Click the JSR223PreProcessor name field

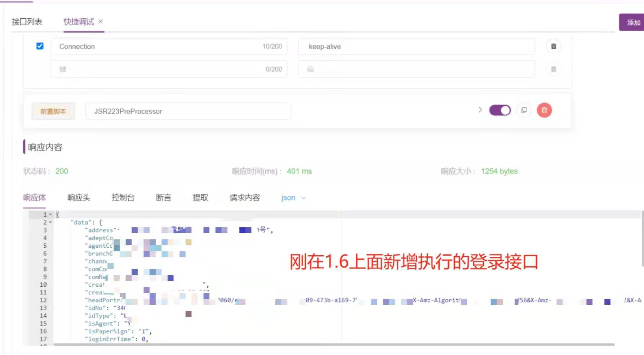coord(188,111)
